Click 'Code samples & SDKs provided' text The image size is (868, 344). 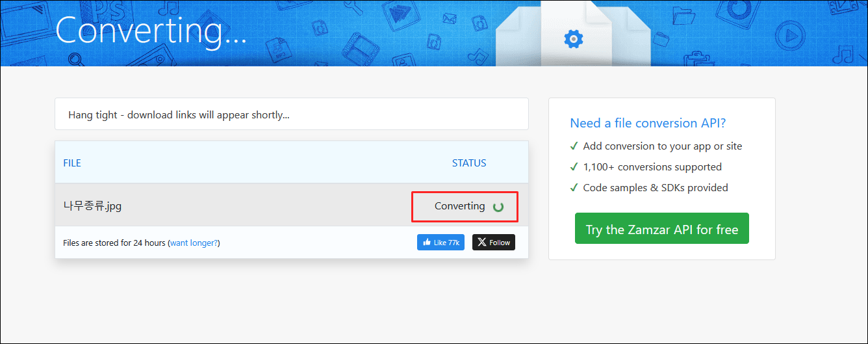[x=656, y=188]
